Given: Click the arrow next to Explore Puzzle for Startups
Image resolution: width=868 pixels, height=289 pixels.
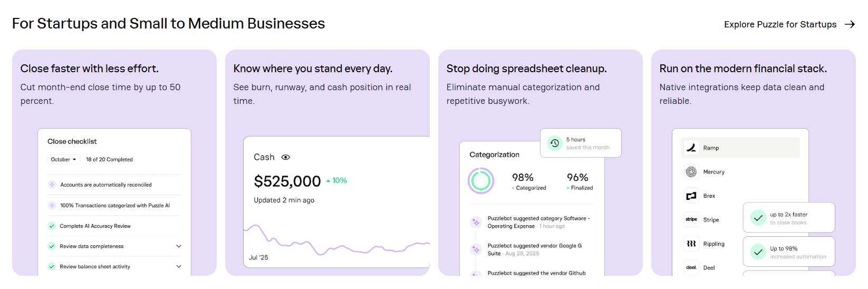Looking at the screenshot, I should tap(850, 24).
